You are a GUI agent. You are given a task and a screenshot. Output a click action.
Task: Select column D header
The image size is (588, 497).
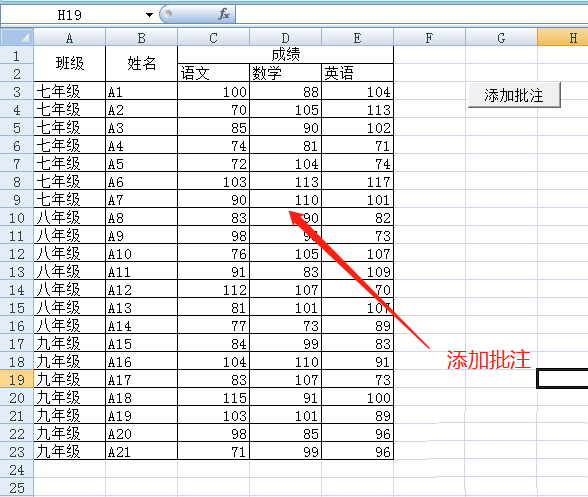285,38
